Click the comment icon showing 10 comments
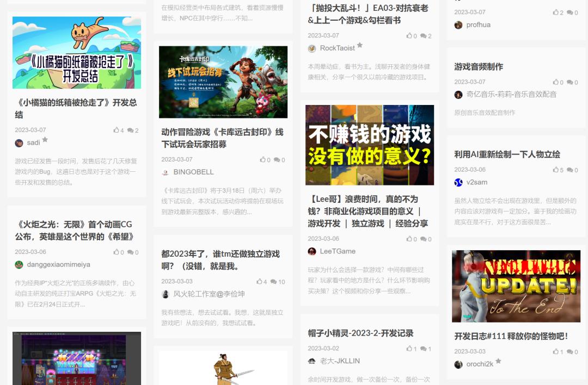Viewport: 588px width, 385px height. click(x=273, y=282)
